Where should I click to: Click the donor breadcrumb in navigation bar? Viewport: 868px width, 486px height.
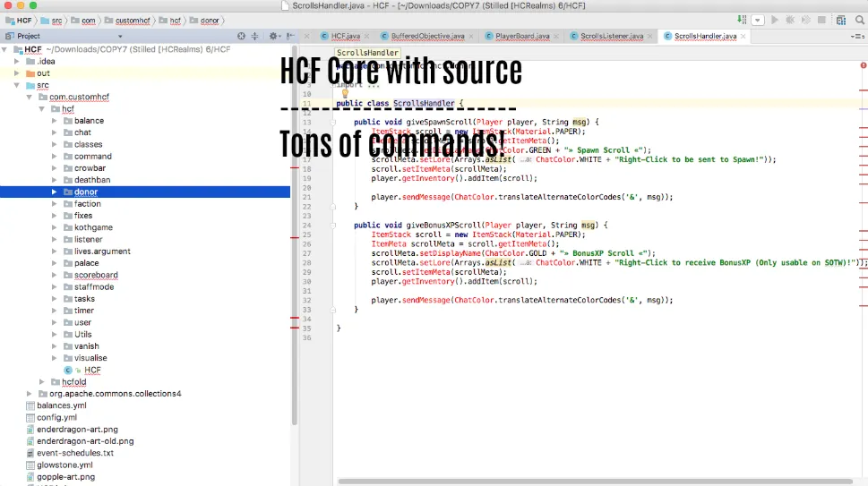tap(204, 21)
